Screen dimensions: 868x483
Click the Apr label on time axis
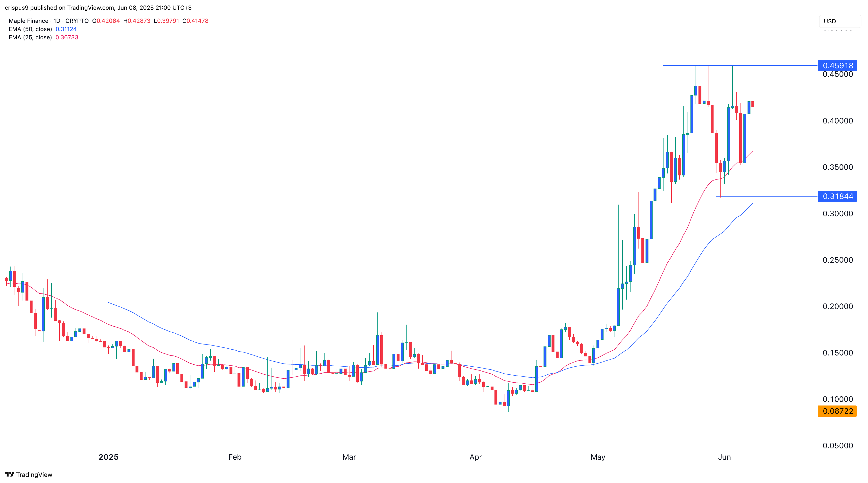476,457
